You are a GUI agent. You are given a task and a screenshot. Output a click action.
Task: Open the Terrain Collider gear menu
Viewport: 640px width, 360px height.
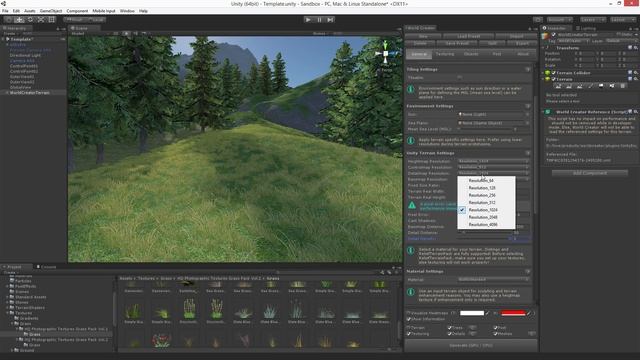click(636, 73)
